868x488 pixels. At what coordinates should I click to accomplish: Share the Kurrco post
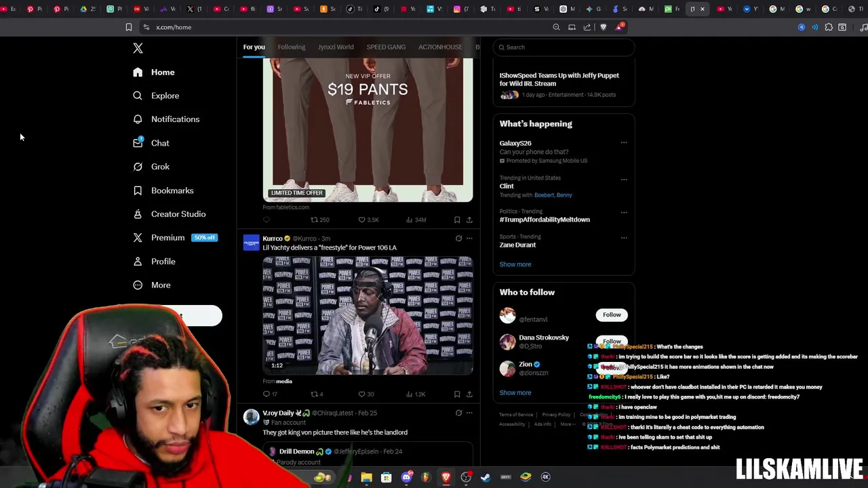[x=469, y=394]
